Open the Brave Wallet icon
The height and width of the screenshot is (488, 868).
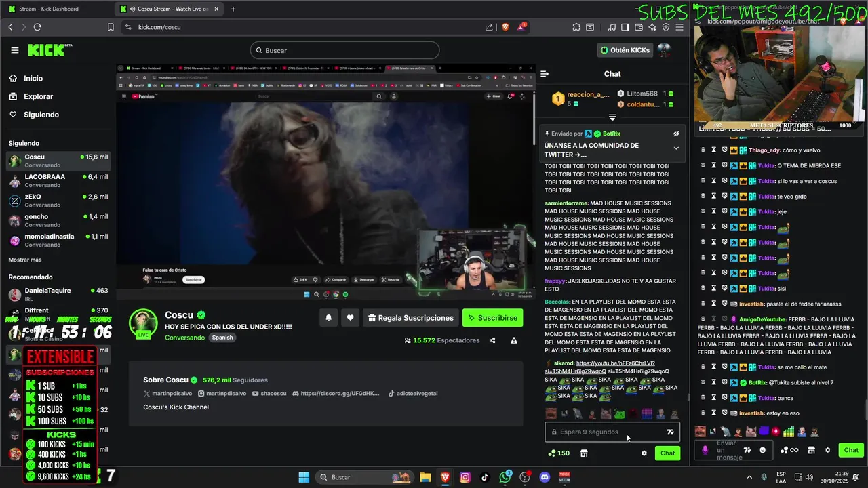tap(639, 27)
